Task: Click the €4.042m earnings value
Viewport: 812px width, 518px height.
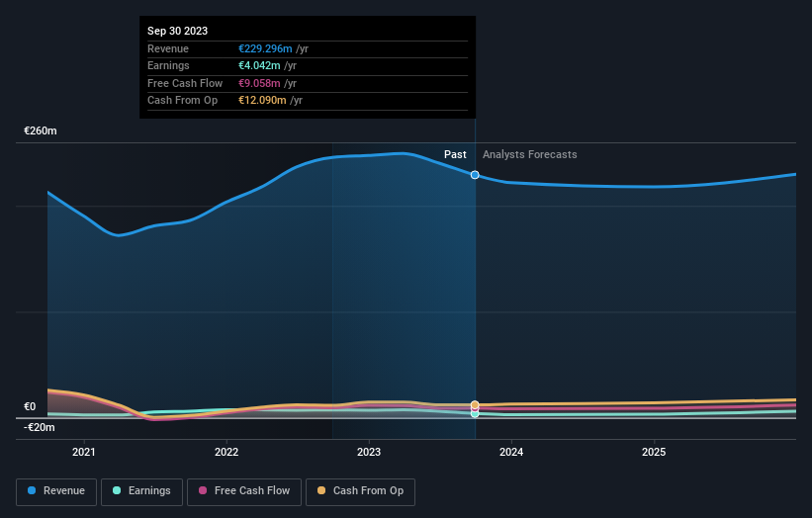Action: pyautogui.click(x=259, y=65)
